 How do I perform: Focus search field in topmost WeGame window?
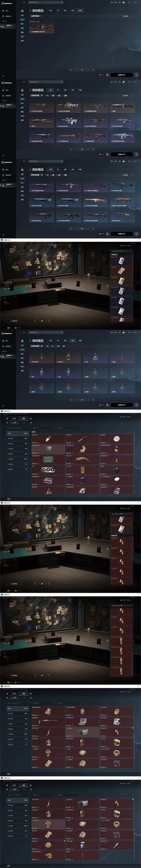(x=45, y=2)
